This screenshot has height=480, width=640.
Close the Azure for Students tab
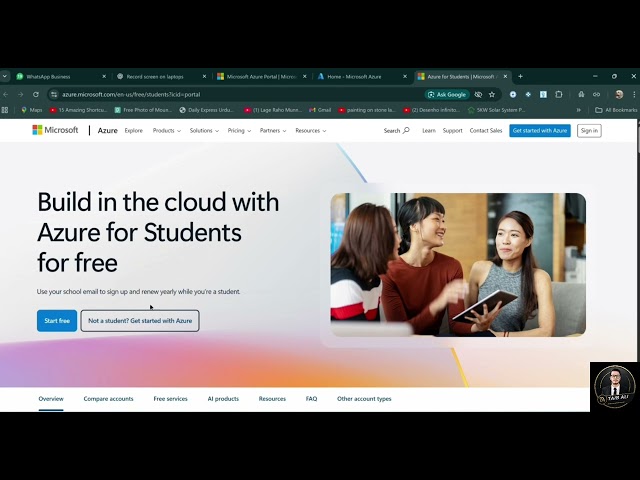click(x=505, y=76)
